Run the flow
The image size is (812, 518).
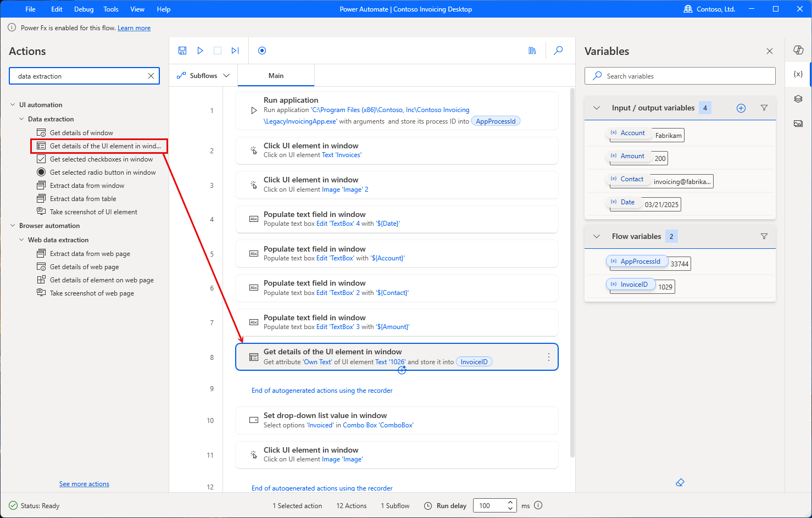[200, 50]
